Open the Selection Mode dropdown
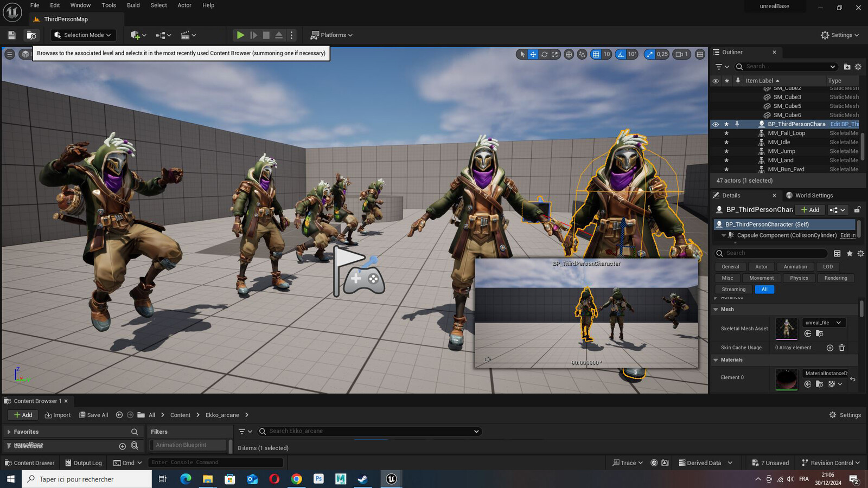The image size is (868, 488). point(84,35)
